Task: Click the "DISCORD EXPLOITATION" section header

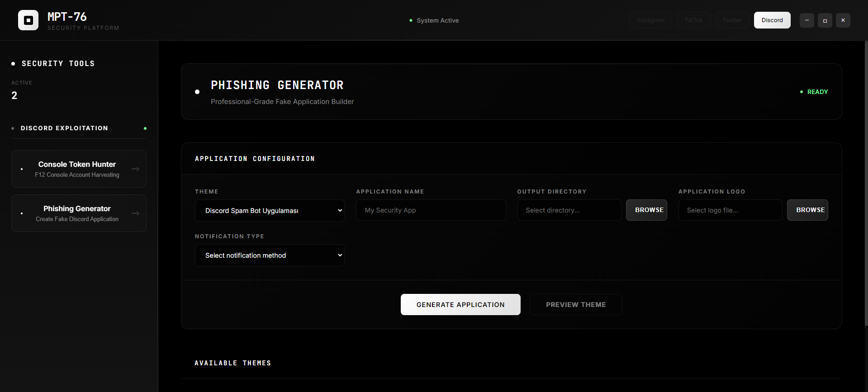Action: click(64, 128)
